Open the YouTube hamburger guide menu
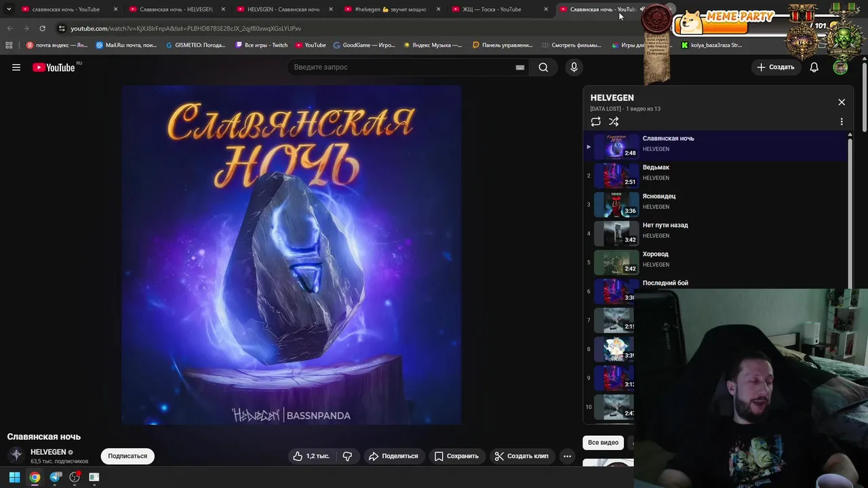Viewport: 868px width, 488px height. click(x=16, y=67)
